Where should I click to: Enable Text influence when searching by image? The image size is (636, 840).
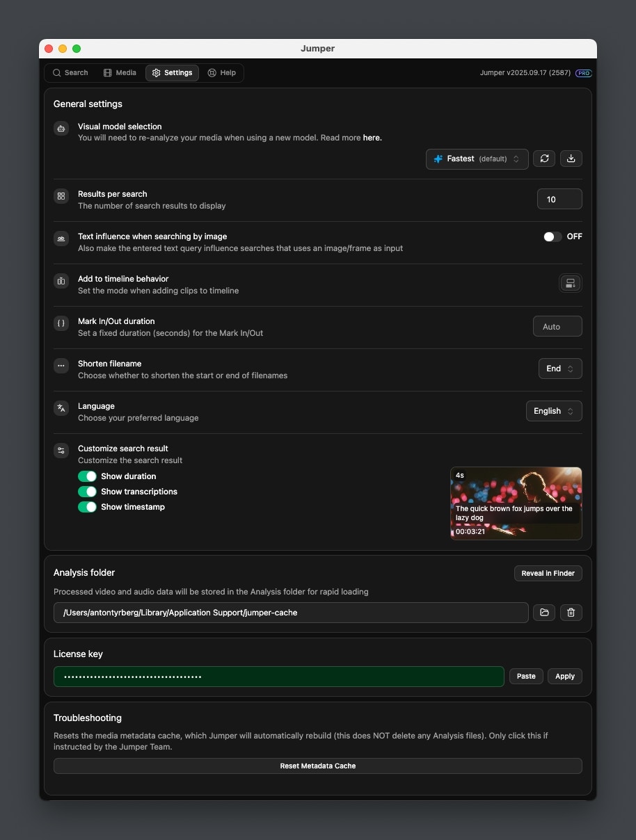552,236
